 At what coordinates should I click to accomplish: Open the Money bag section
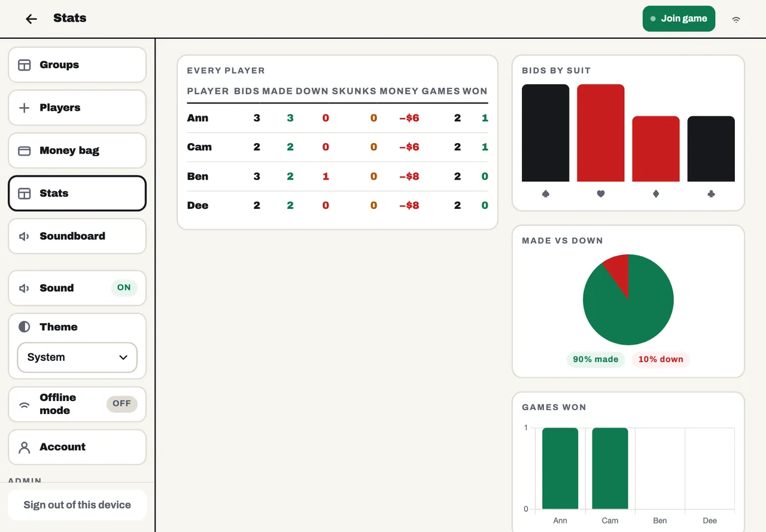point(77,151)
